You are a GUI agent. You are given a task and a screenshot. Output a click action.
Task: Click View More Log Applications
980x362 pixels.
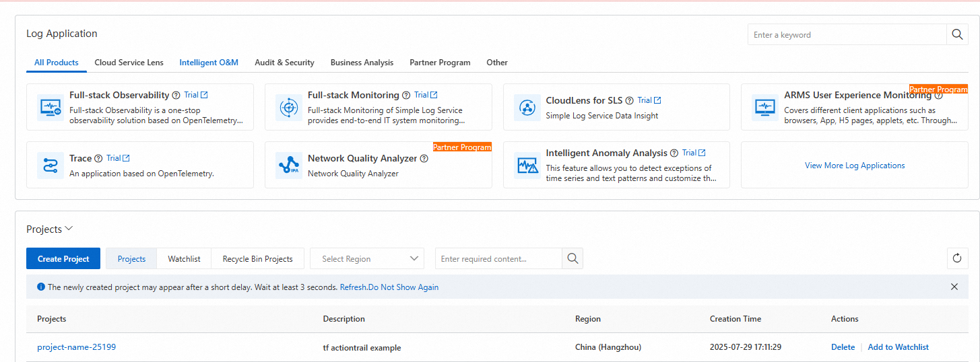tap(855, 165)
